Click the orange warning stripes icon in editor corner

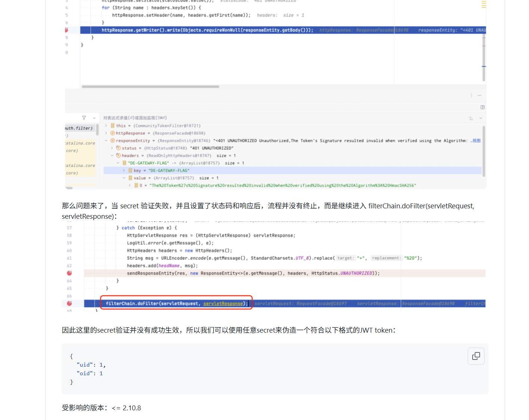[x=483, y=4]
